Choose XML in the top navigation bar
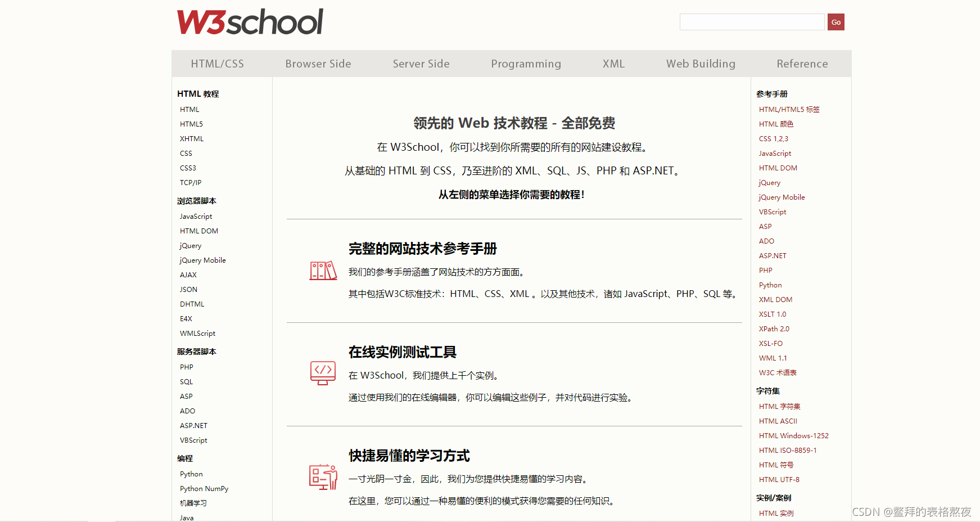 tap(614, 64)
